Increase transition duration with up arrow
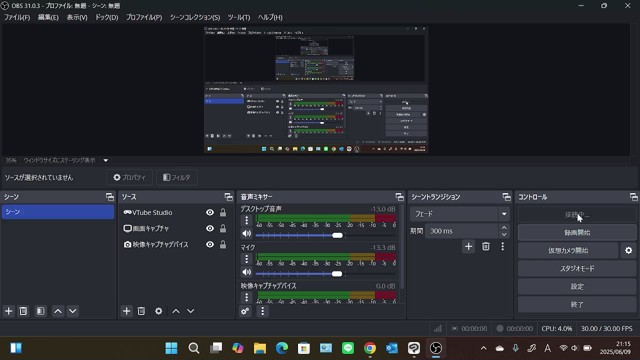The image size is (640, 360). 504,228
